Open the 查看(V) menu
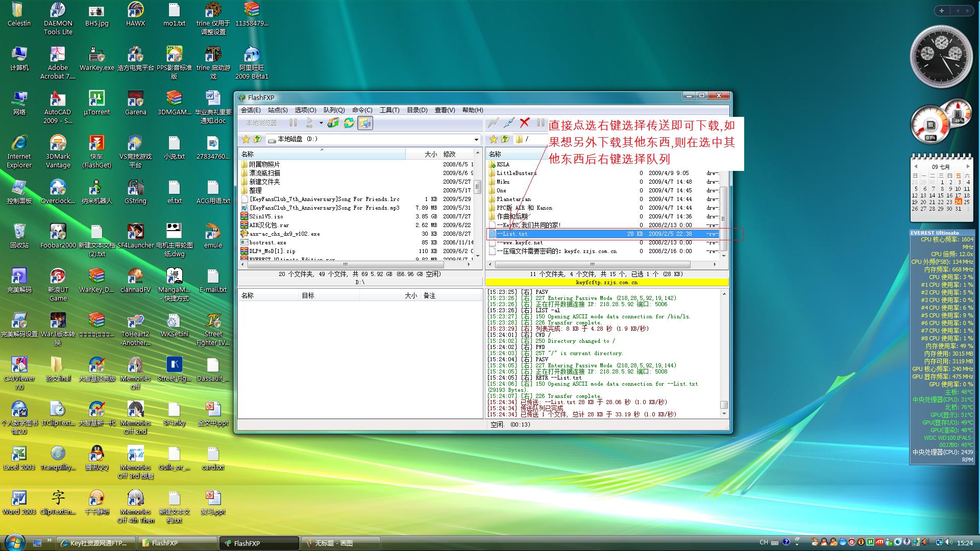The width and height of the screenshot is (980, 551). (445, 110)
